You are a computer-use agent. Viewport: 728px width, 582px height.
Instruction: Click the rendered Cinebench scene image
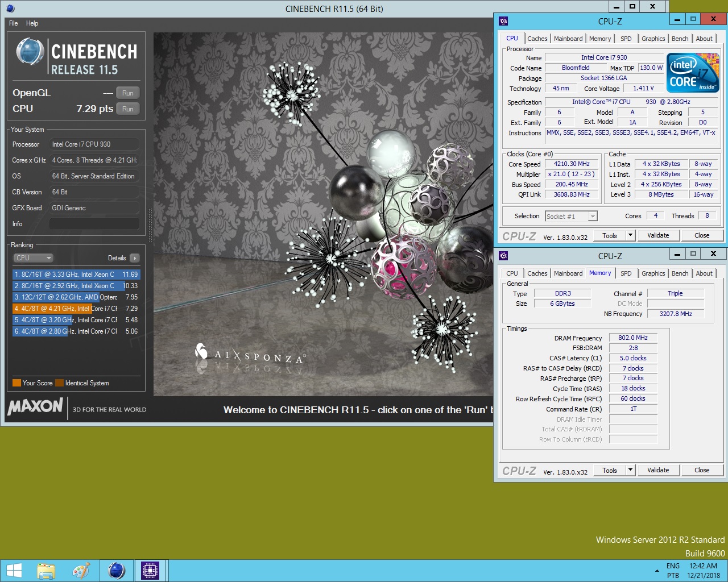[323, 214]
